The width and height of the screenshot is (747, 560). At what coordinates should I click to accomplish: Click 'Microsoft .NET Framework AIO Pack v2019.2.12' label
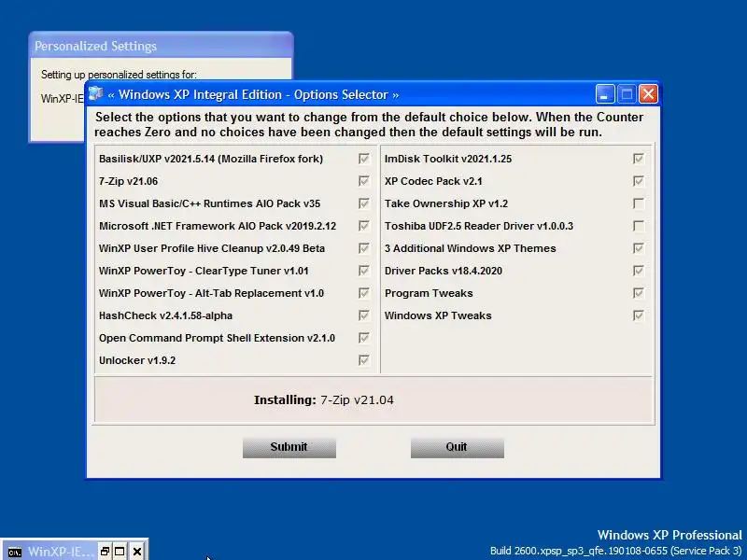coord(218,226)
